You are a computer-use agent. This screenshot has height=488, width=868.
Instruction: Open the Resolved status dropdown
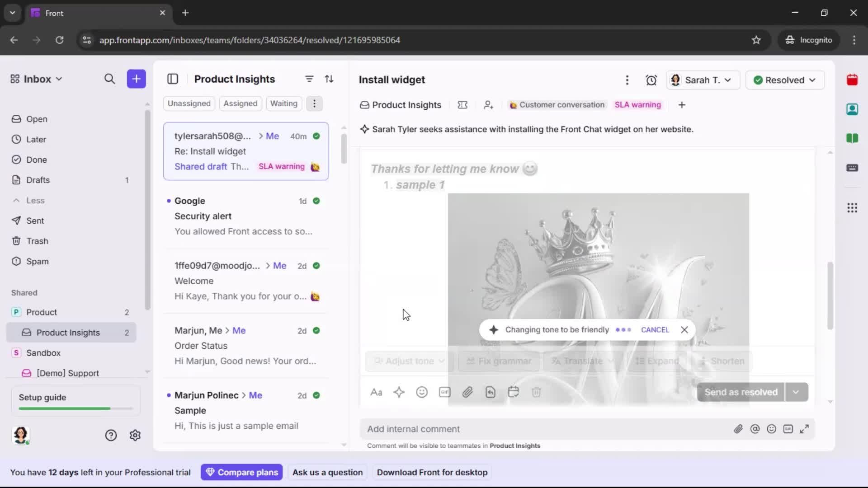(785, 80)
